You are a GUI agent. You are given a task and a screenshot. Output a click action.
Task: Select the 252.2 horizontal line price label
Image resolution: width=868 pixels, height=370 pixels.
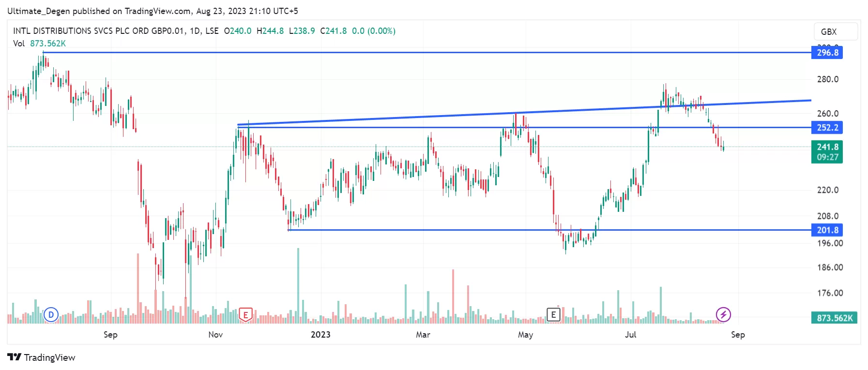click(827, 128)
